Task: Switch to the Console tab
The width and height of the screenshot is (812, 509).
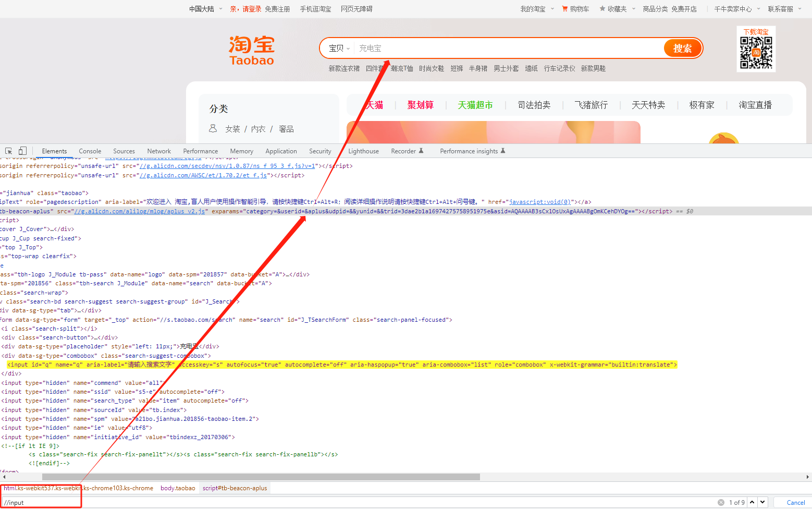Action: 90,151
